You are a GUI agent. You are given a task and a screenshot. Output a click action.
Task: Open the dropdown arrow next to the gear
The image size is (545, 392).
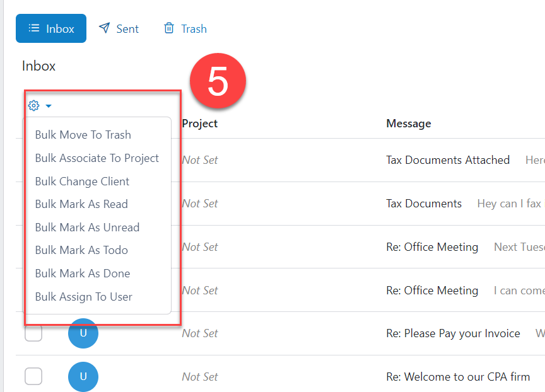pyautogui.click(x=48, y=106)
